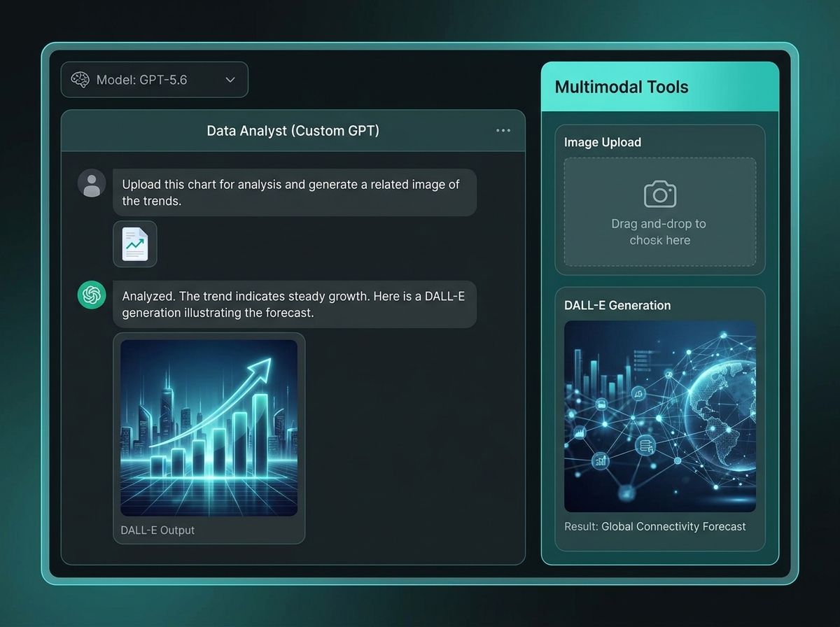
Task: Click the Image Upload label
Action: click(603, 142)
